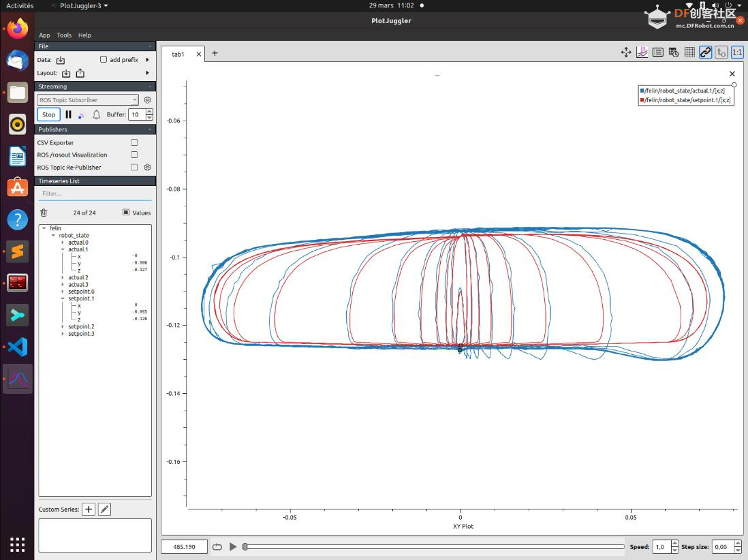This screenshot has height=560, width=748.
Task: Collapse the Publishers section
Action: [150, 129]
